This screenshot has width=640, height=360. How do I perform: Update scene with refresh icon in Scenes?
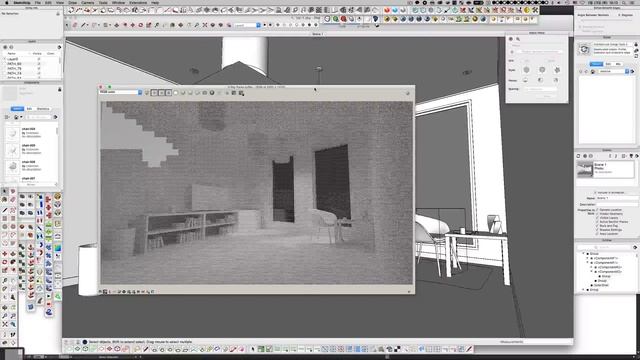point(578,156)
